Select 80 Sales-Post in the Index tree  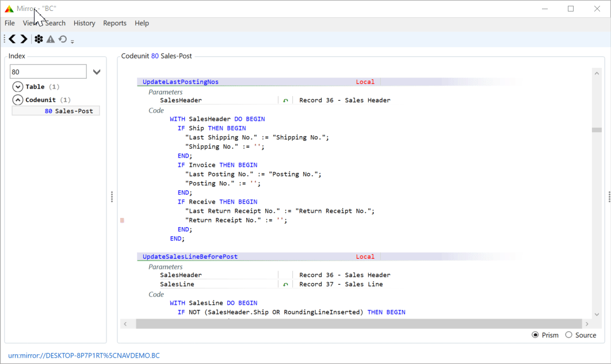click(x=56, y=111)
